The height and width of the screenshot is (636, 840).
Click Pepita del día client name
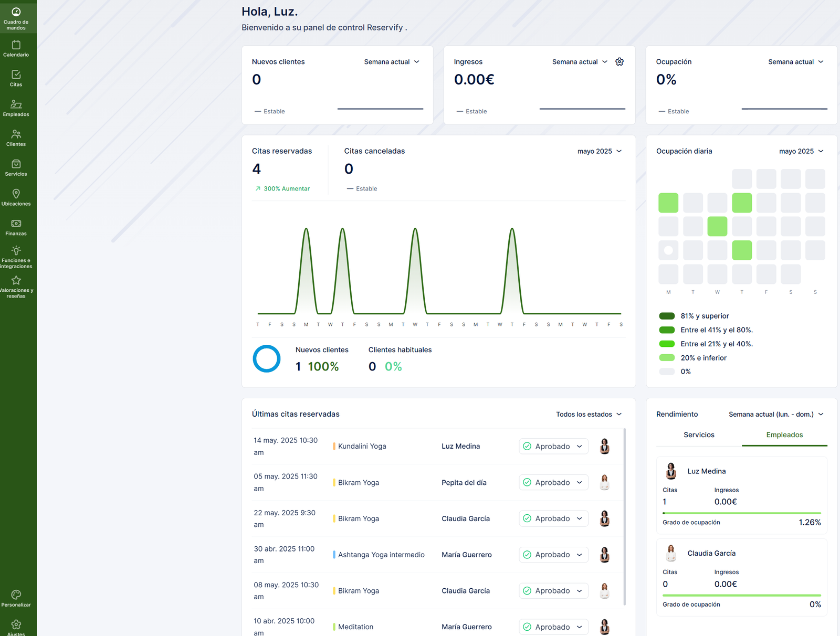point(464,483)
